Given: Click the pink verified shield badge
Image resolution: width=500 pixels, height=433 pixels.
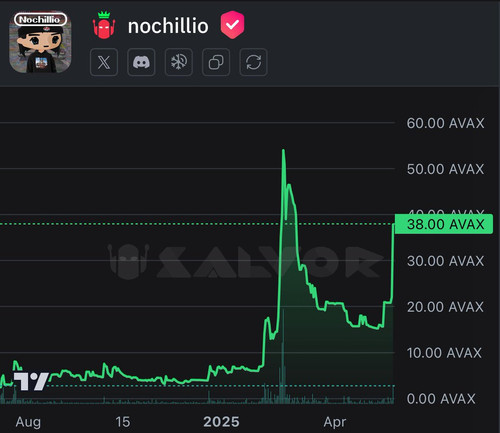Looking at the screenshot, I should pos(232,25).
